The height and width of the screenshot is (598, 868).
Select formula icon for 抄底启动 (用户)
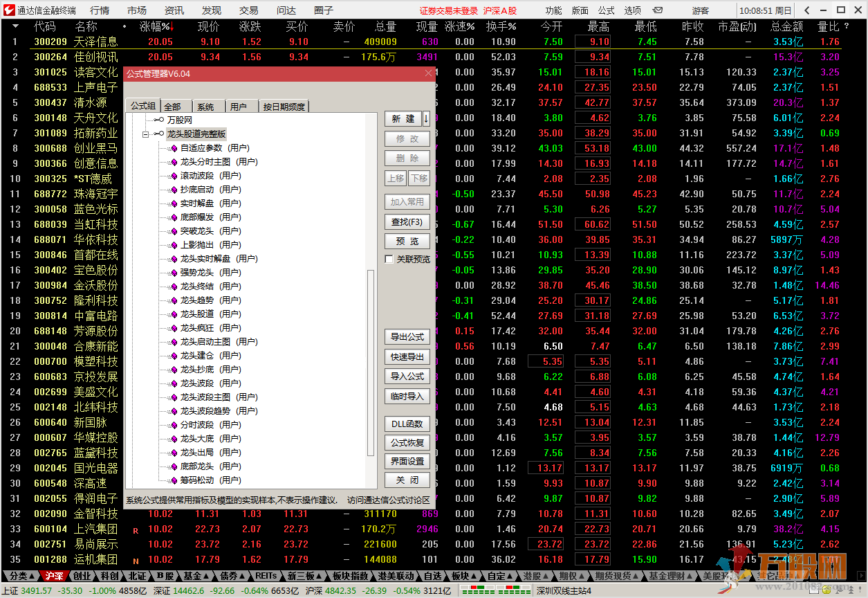[x=174, y=189]
